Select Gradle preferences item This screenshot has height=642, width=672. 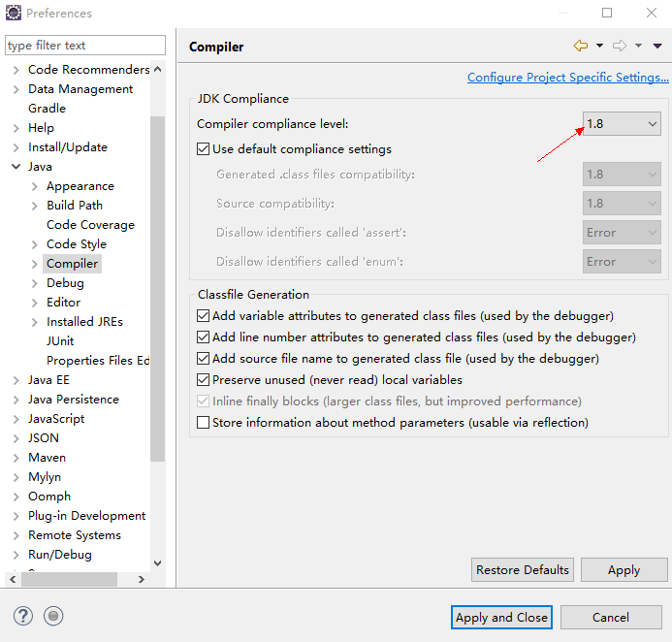[47, 109]
